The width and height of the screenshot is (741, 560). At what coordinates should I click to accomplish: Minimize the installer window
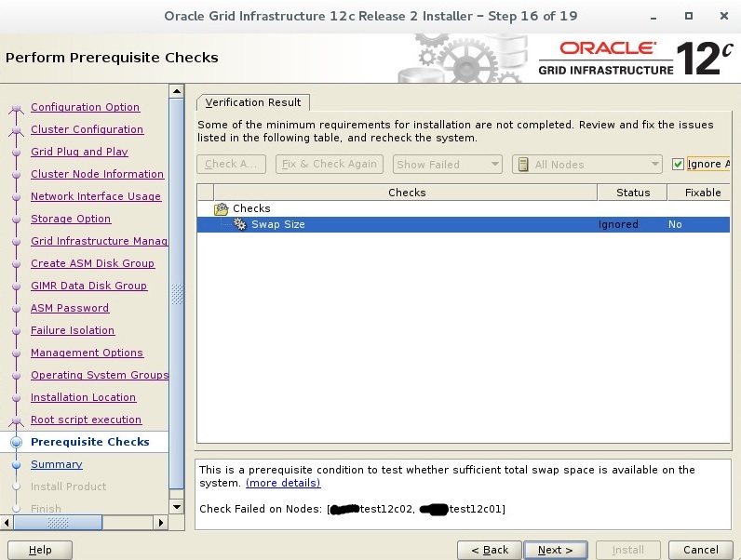pos(653,17)
